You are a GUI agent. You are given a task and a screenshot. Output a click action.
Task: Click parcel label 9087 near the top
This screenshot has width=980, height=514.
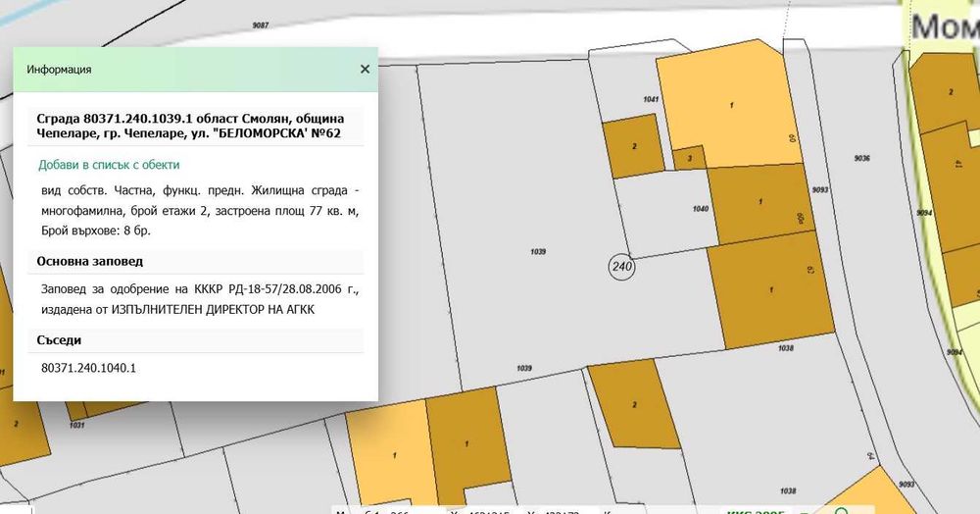tap(261, 25)
